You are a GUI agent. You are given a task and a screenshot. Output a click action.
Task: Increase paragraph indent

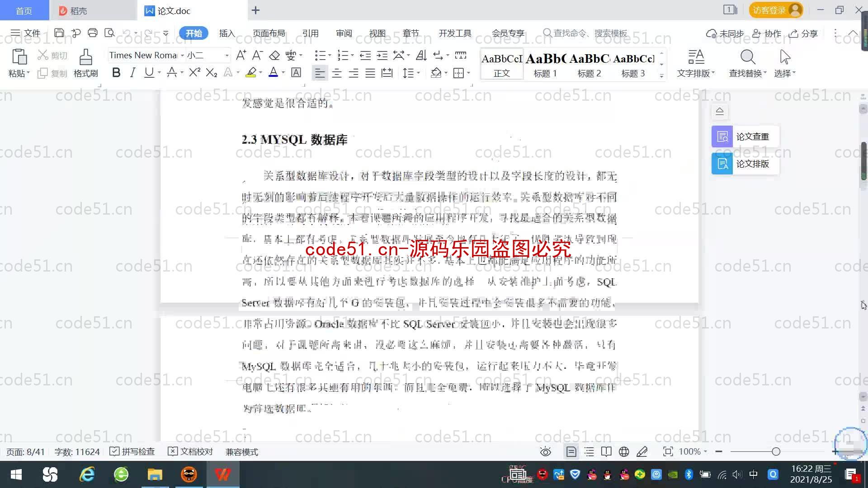click(382, 55)
